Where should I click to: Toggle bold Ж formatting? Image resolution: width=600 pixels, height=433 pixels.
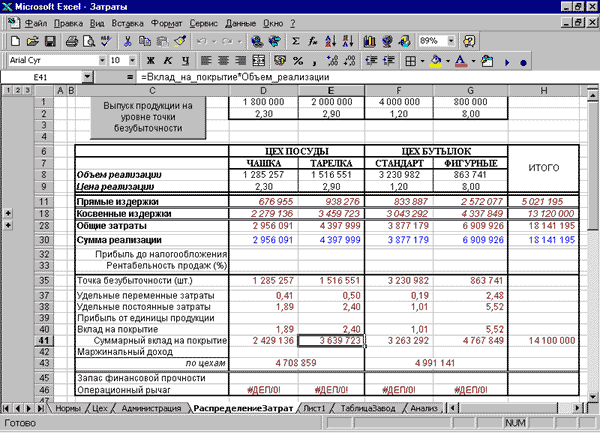[x=150, y=60]
